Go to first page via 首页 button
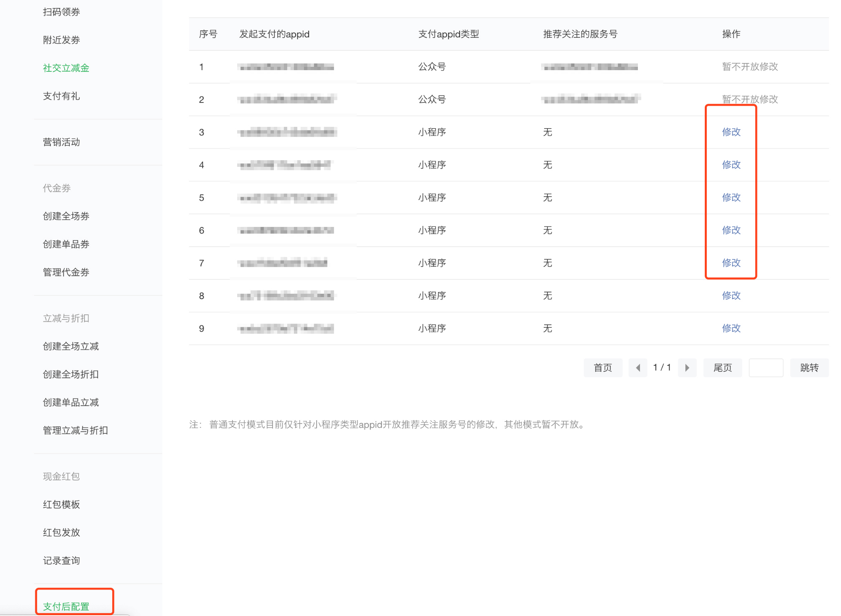The image size is (841, 616). point(603,368)
